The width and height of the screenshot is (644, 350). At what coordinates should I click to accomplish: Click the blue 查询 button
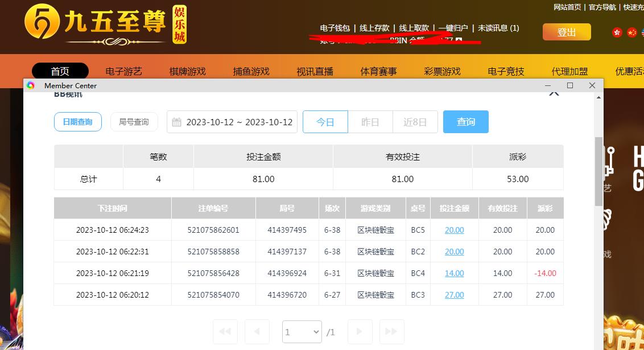click(465, 122)
